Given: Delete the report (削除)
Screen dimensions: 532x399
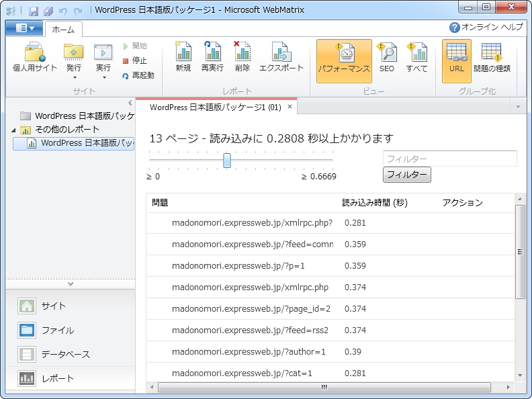Looking at the screenshot, I should (242, 57).
